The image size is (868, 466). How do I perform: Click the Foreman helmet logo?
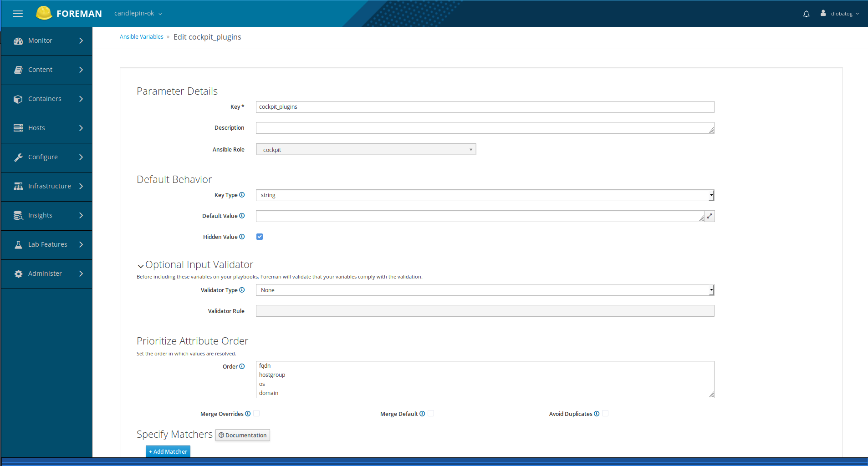point(44,13)
